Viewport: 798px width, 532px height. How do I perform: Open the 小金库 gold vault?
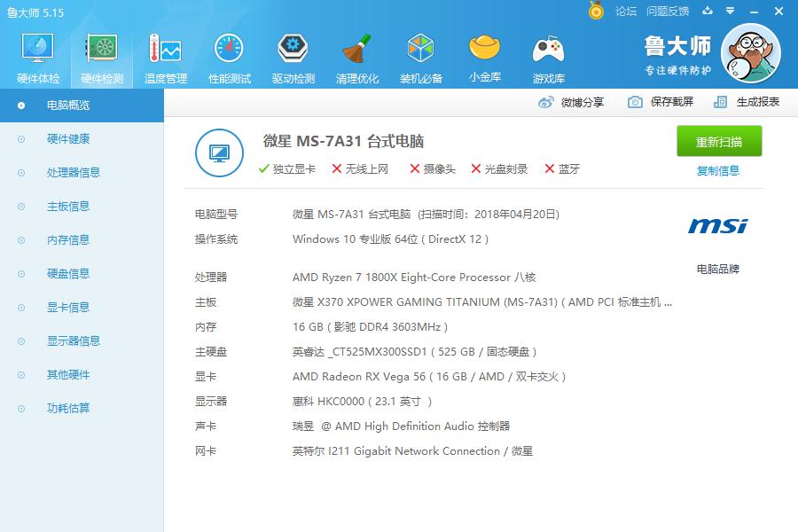tap(484, 55)
